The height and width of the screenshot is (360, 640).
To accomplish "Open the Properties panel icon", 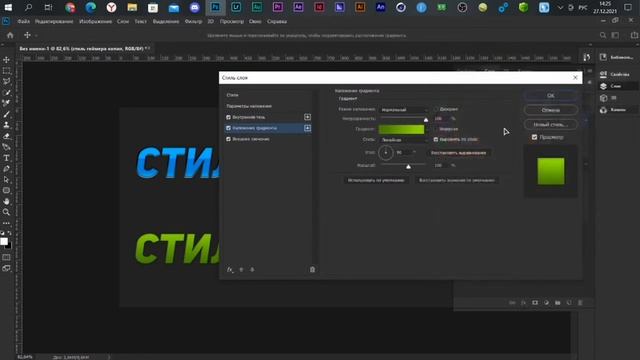I will [x=603, y=74].
